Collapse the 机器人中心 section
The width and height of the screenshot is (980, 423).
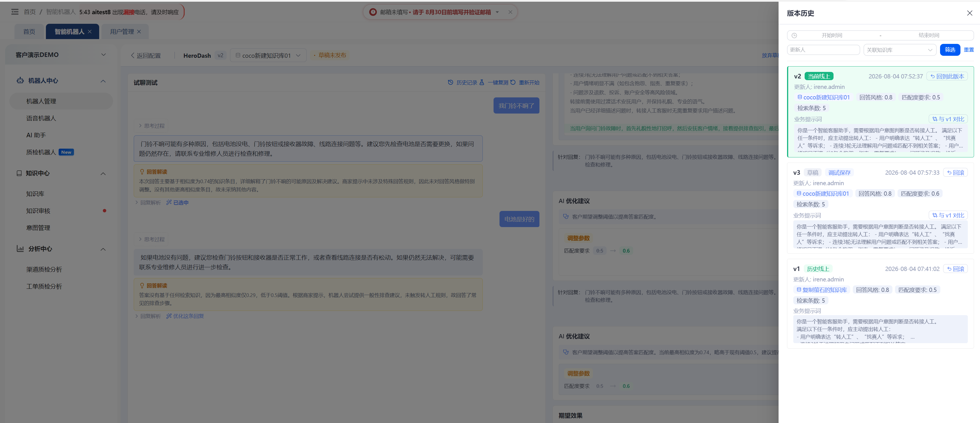[103, 81]
